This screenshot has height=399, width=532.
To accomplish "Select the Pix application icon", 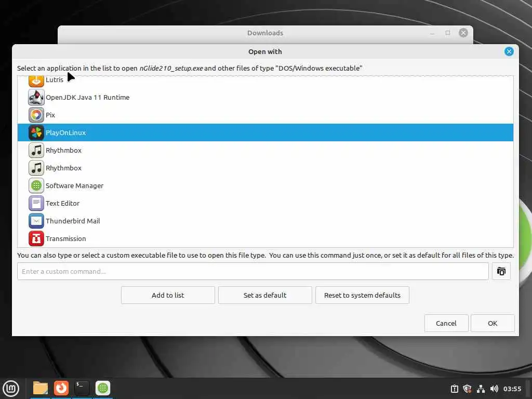I will pyautogui.click(x=36, y=115).
